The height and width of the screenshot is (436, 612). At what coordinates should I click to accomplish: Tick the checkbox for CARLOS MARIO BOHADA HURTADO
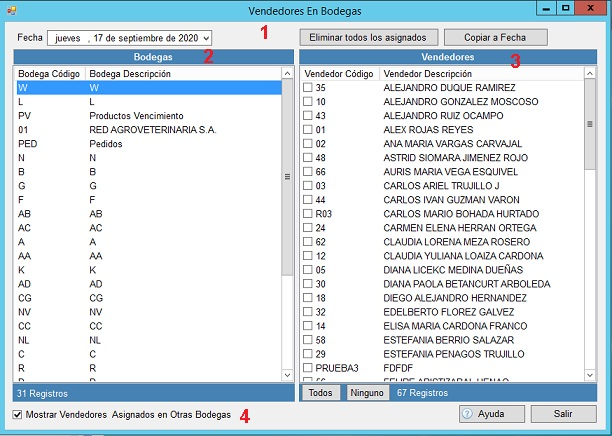[308, 214]
